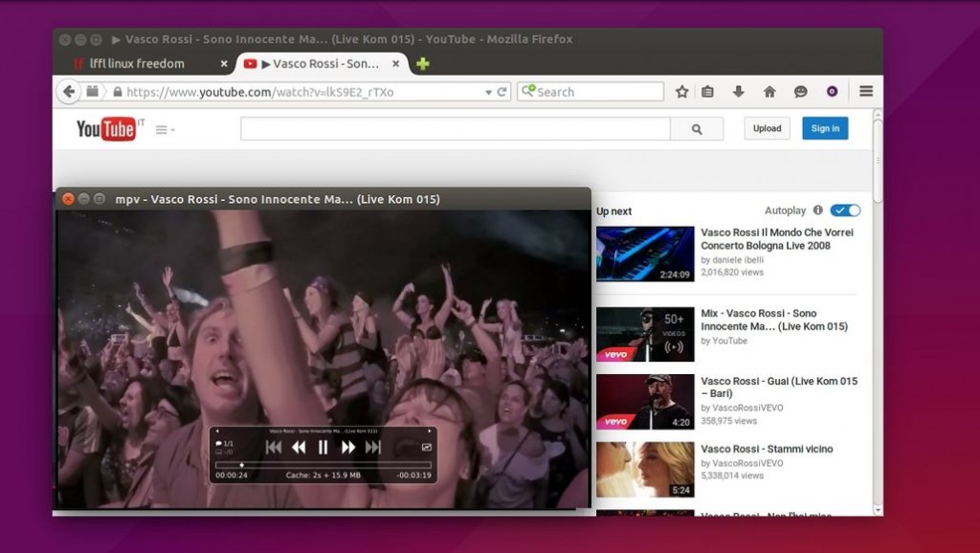Expand the YouTube guide menu icon
This screenshot has width=980, height=553.
click(161, 129)
